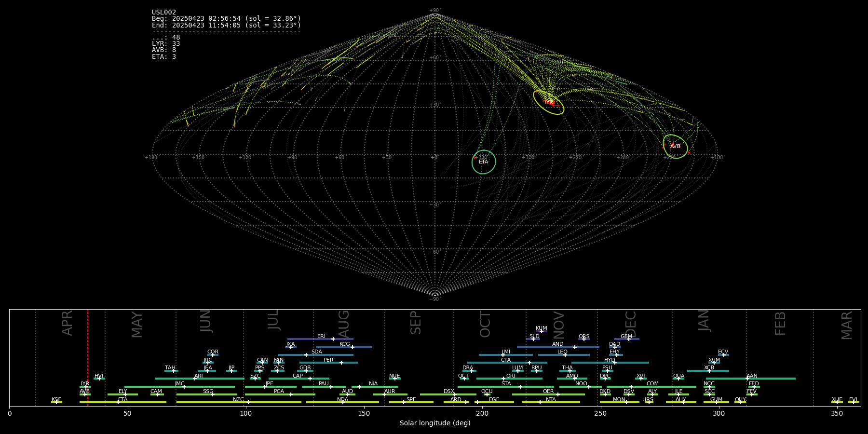Image resolution: width=868 pixels, height=434 pixels.
Task: Click the ELY label in timeline
Action: pyautogui.click(x=123, y=392)
